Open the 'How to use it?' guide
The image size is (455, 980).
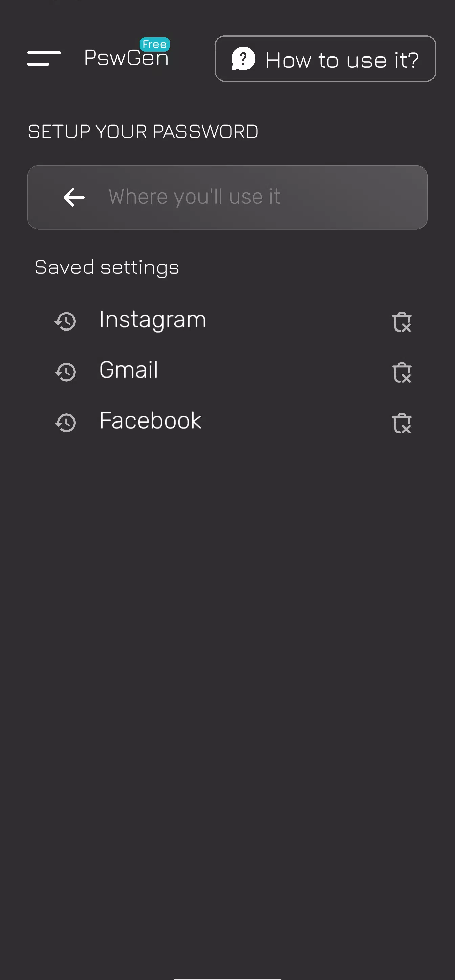(x=342, y=60)
